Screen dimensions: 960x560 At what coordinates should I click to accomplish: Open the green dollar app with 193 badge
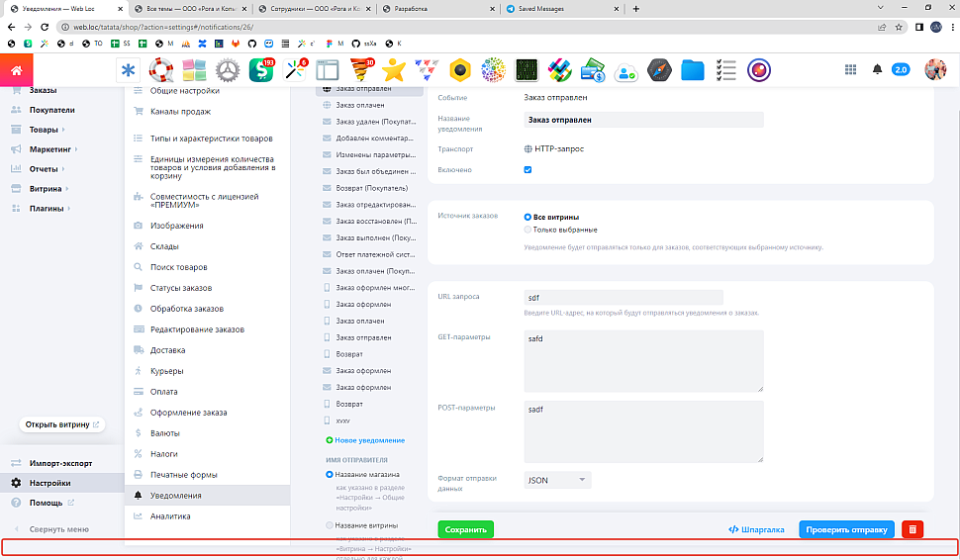[x=262, y=70]
